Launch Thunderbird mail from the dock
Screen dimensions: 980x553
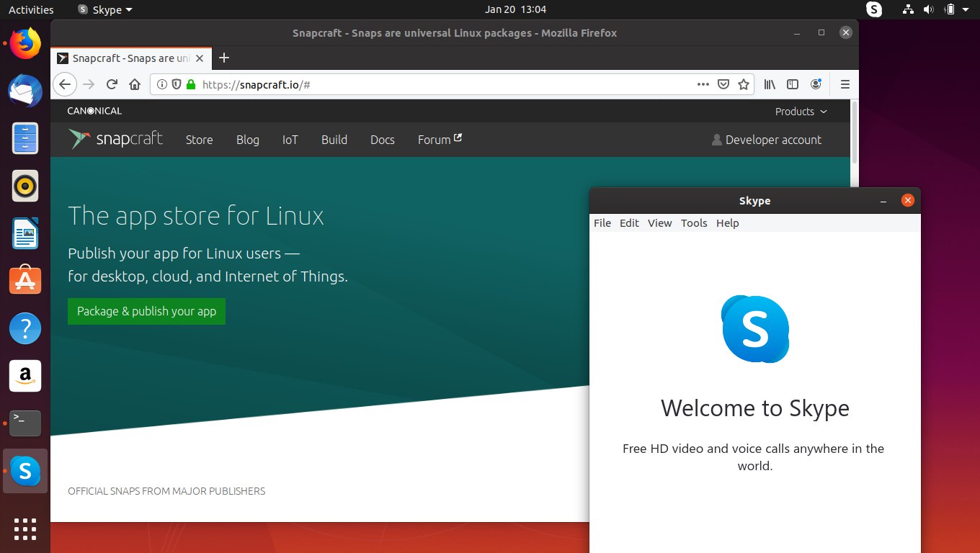click(25, 91)
